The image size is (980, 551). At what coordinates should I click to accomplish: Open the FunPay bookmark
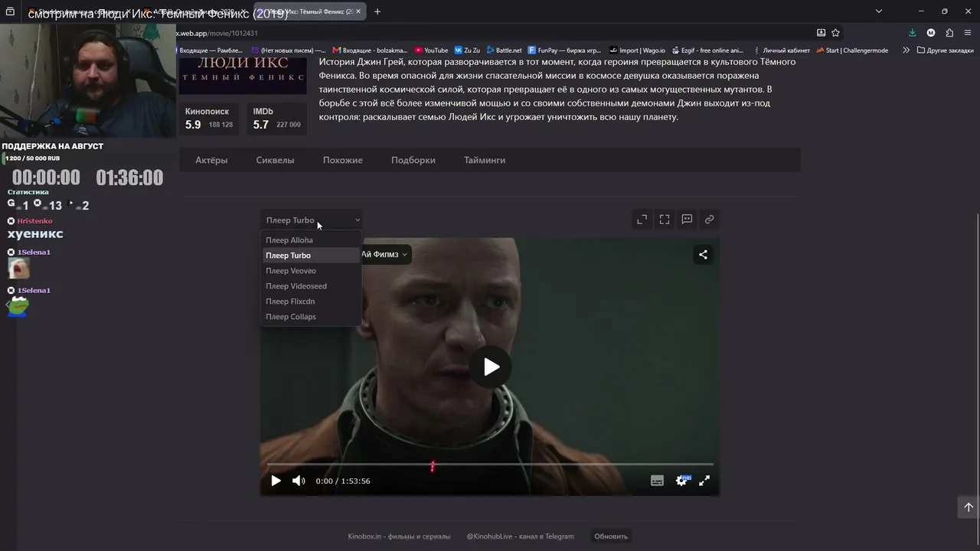click(x=564, y=51)
